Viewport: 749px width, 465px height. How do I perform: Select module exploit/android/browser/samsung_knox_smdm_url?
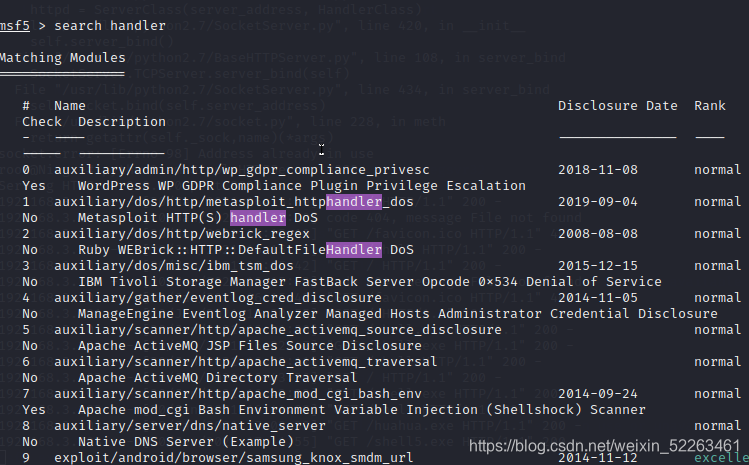pyautogui.click(x=234, y=458)
